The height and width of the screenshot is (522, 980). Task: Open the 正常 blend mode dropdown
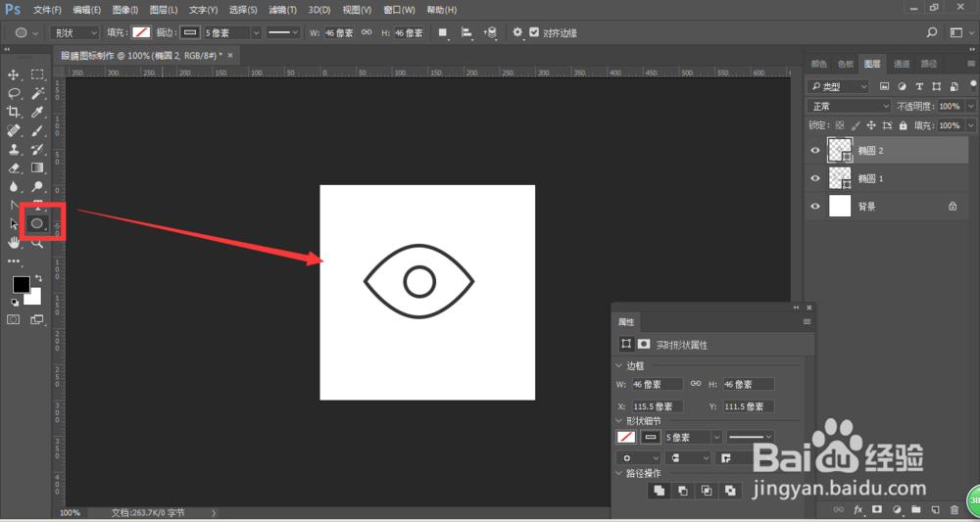pyautogui.click(x=849, y=106)
